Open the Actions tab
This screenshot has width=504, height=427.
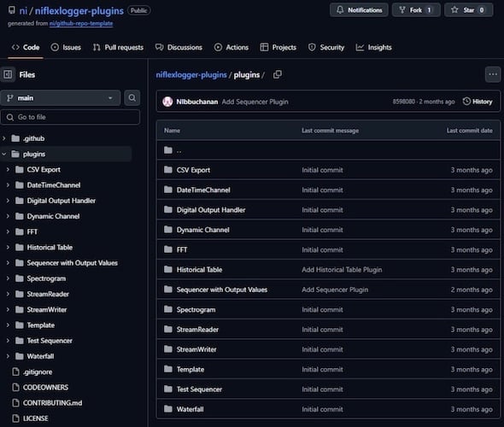coord(231,48)
